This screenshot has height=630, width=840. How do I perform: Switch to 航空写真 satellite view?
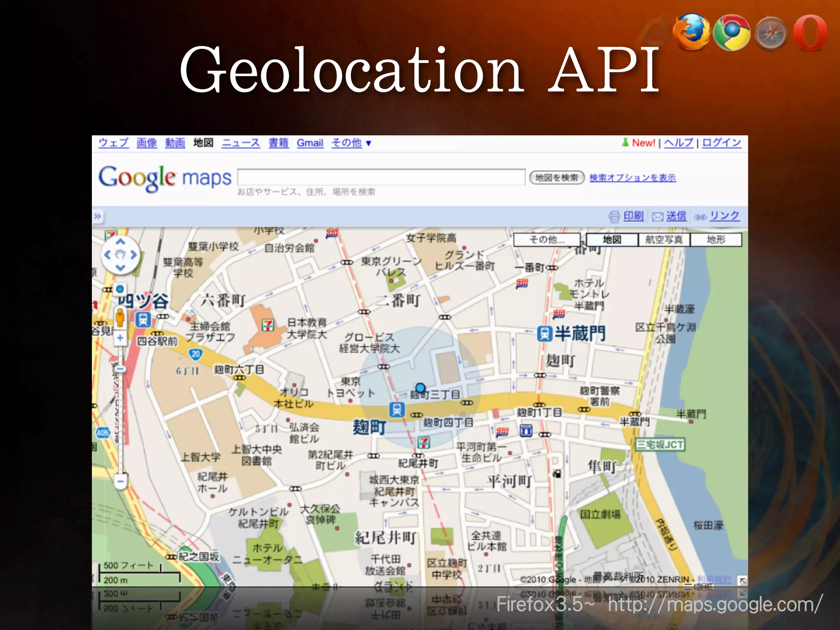click(664, 240)
